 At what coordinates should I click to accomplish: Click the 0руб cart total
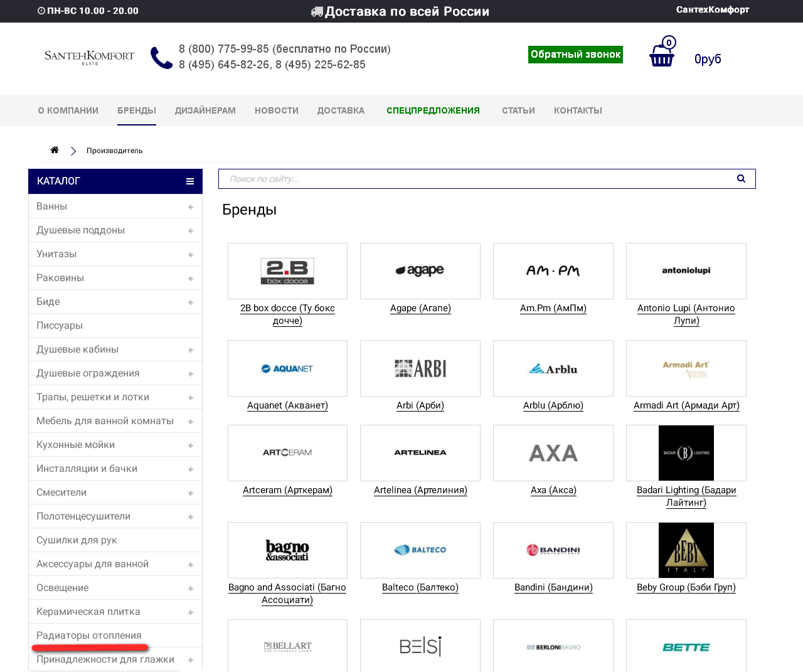(708, 59)
